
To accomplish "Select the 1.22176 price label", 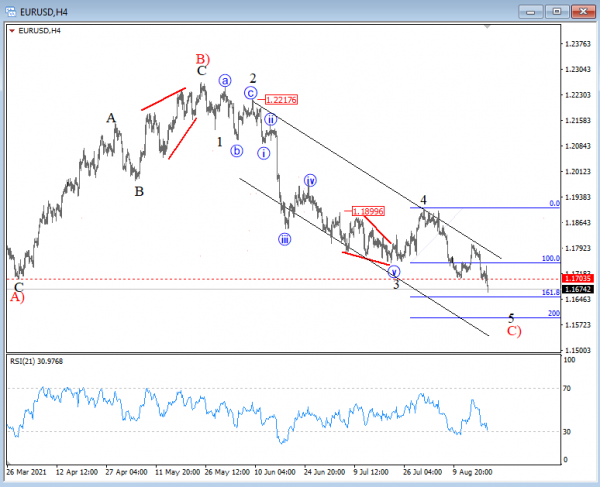I will point(281,100).
